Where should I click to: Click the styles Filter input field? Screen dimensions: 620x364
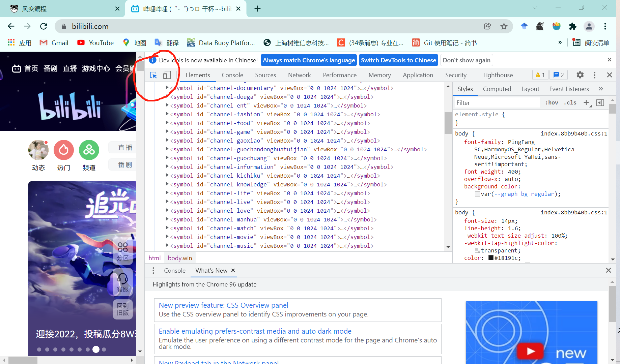pos(497,102)
